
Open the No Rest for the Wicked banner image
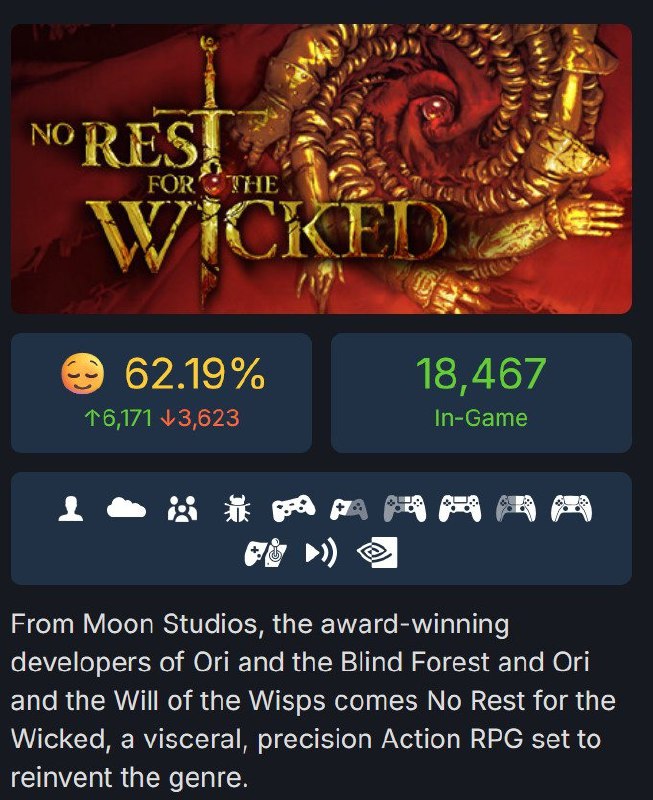point(321,169)
